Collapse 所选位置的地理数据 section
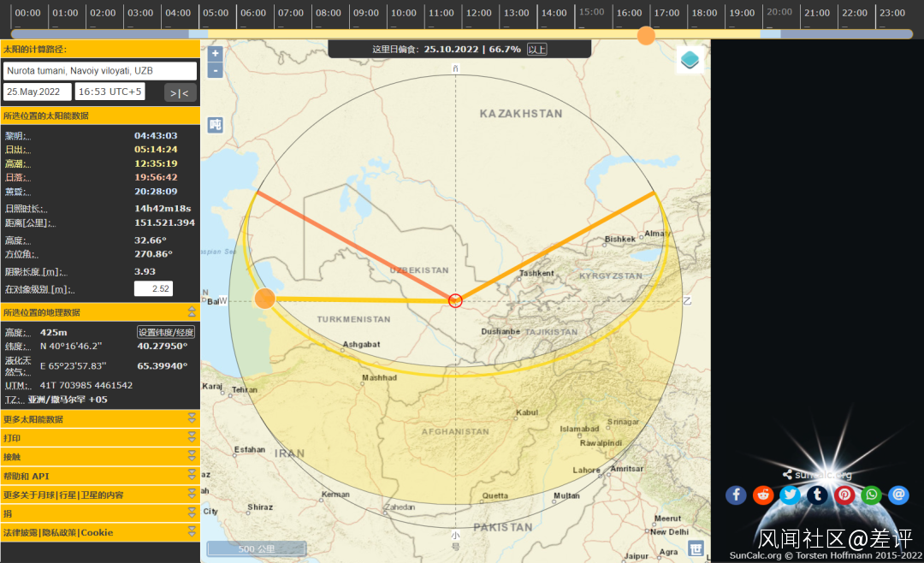Image resolution: width=924 pixels, height=563 pixels. [192, 311]
